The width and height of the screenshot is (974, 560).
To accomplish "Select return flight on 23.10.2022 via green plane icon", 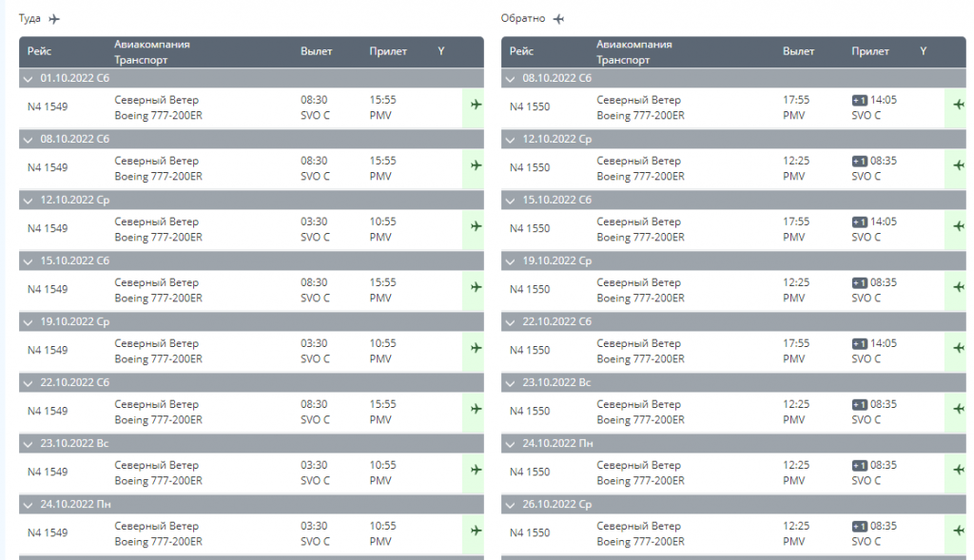I will 959,409.
